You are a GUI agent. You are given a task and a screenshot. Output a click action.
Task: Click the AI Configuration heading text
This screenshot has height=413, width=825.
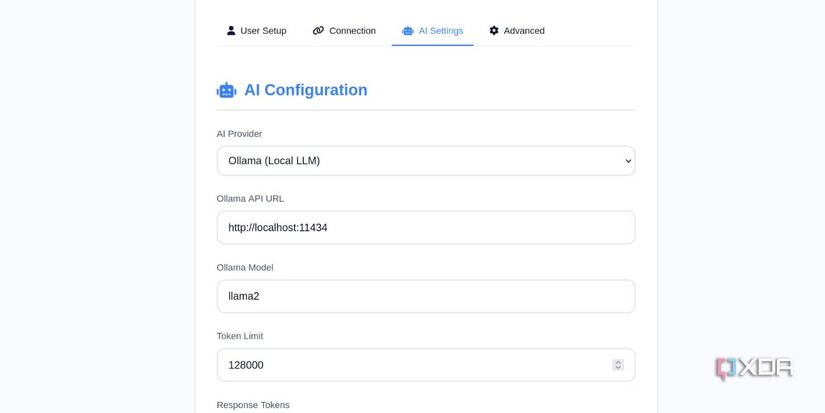click(306, 90)
